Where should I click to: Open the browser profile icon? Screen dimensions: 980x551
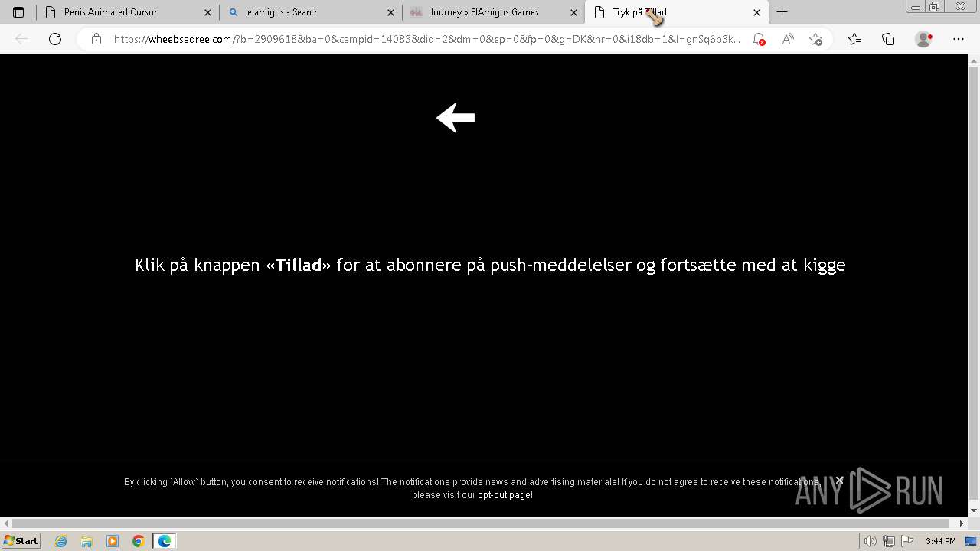click(924, 39)
